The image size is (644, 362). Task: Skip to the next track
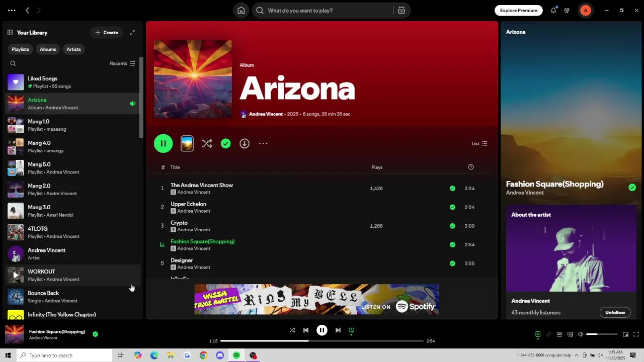pos(338,330)
